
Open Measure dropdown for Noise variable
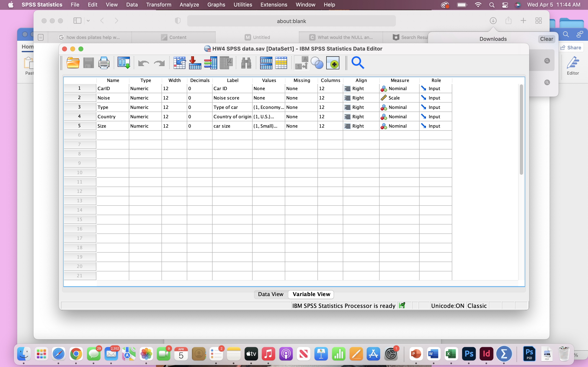[x=399, y=98]
